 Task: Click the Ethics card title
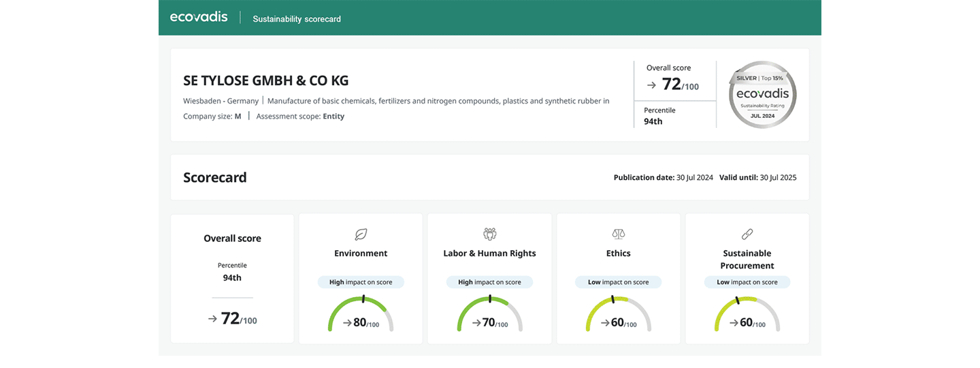pos(618,254)
